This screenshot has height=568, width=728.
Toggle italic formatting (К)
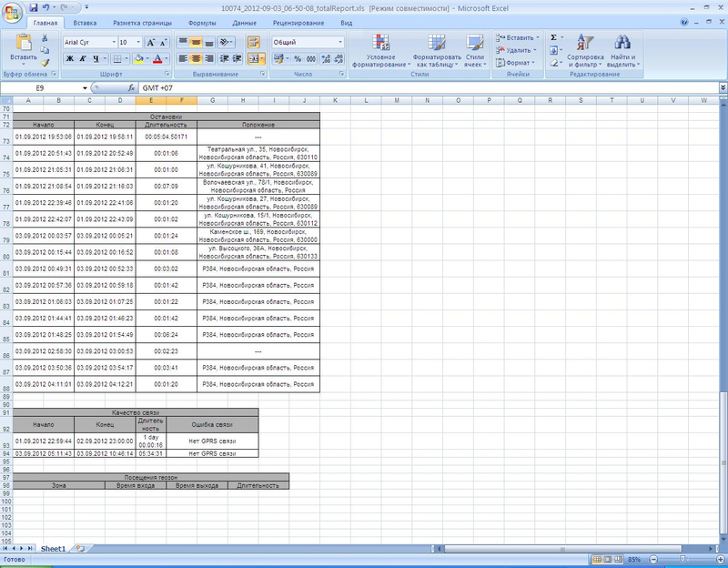(82, 58)
